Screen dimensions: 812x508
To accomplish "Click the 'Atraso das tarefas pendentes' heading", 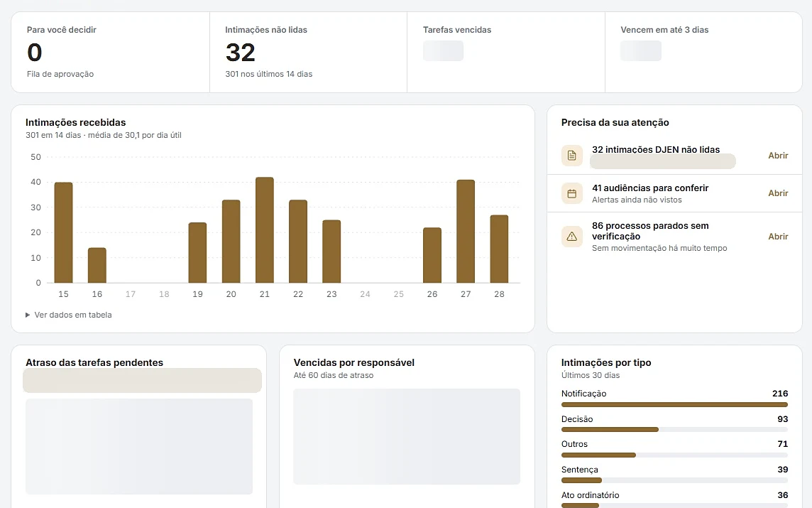I will click(x=94, y=362).
